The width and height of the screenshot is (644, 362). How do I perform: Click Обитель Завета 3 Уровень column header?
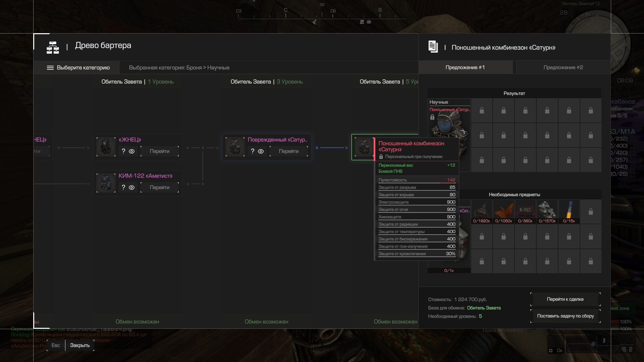pyautogui.click(x=267, y=81)
